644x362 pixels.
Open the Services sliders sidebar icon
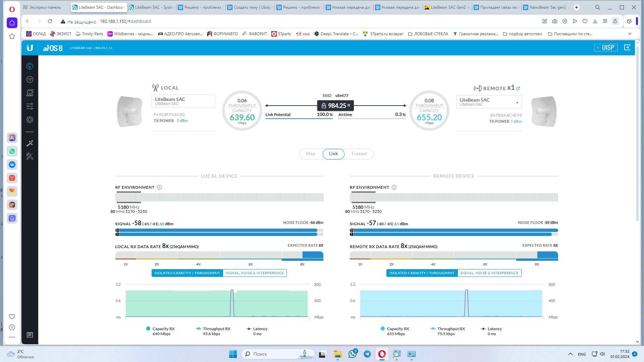pos(30,106)
